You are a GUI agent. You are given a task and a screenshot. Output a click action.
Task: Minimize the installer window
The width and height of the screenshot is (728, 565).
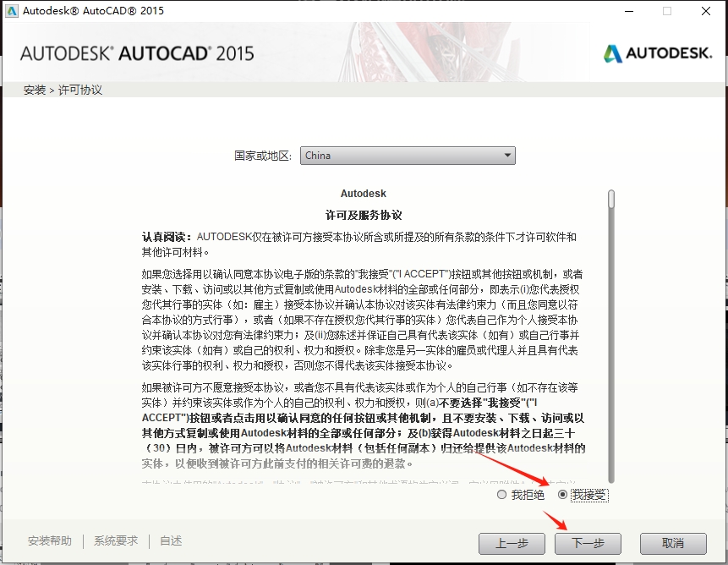[x=627, y=11]
